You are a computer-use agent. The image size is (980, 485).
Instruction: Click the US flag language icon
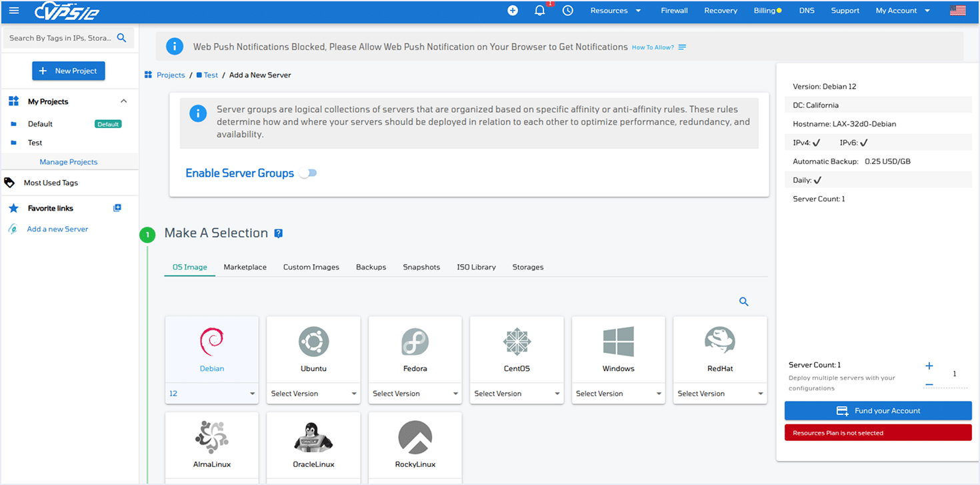coord(958,11)
